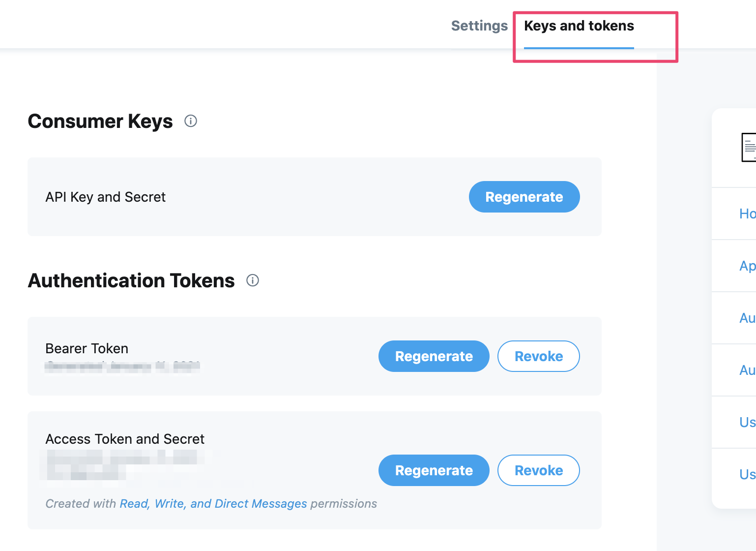Select the Keys and tokens tab
Screen dimensions: 756x551
click(x=579, y=26)
